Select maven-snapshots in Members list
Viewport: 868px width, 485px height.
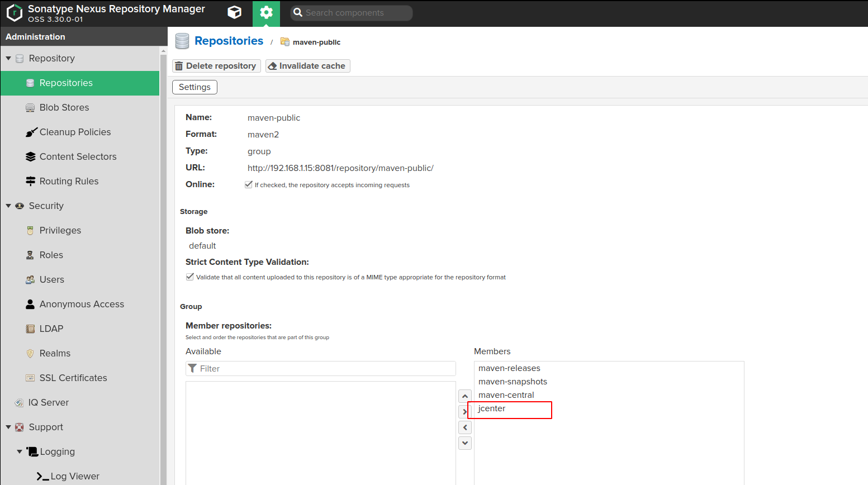[x=609, y=382]
